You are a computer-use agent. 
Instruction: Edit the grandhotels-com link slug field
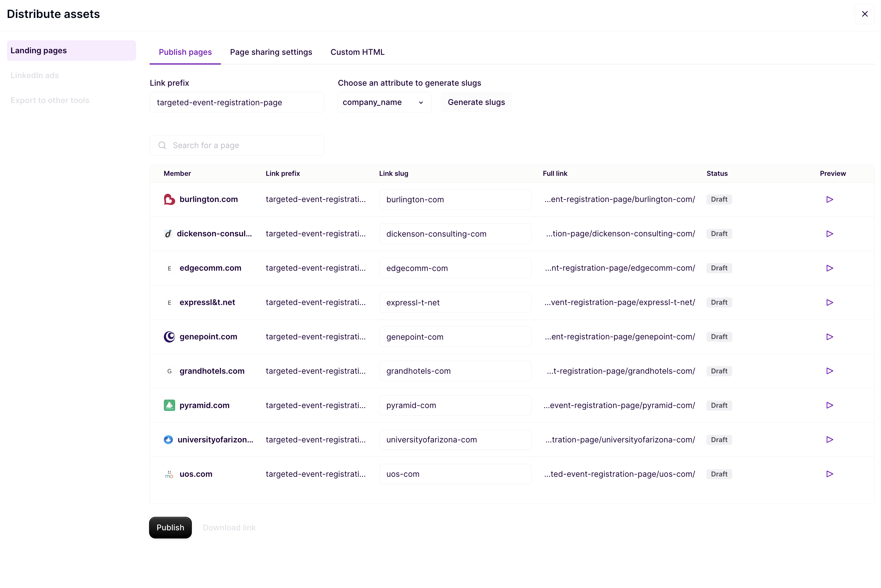tap(455, 371)
